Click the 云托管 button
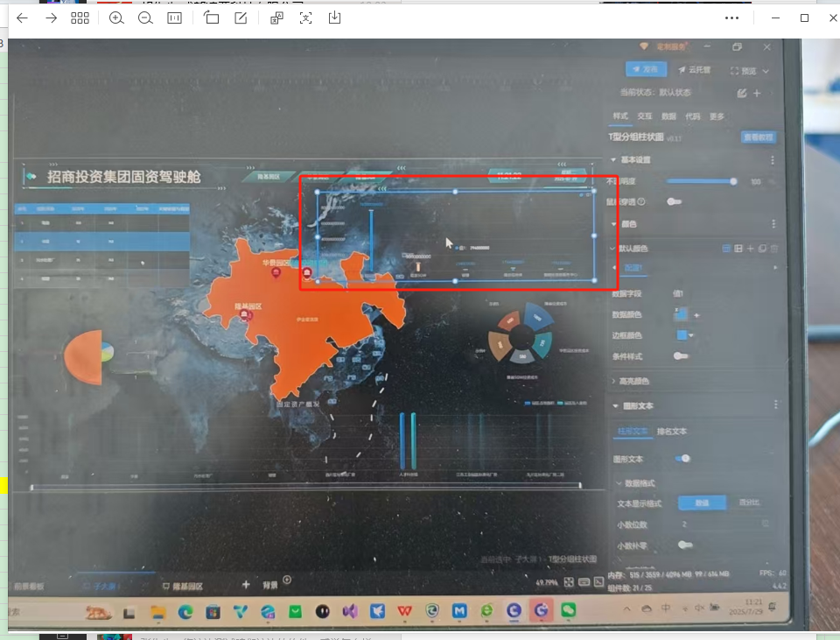 click(x=694, y=70)
